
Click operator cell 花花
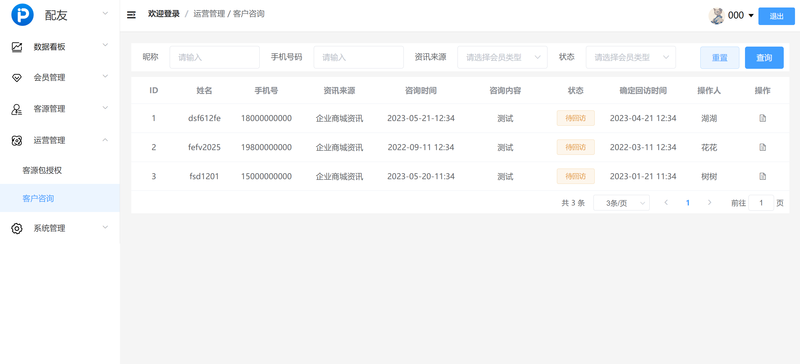point(709,148)
